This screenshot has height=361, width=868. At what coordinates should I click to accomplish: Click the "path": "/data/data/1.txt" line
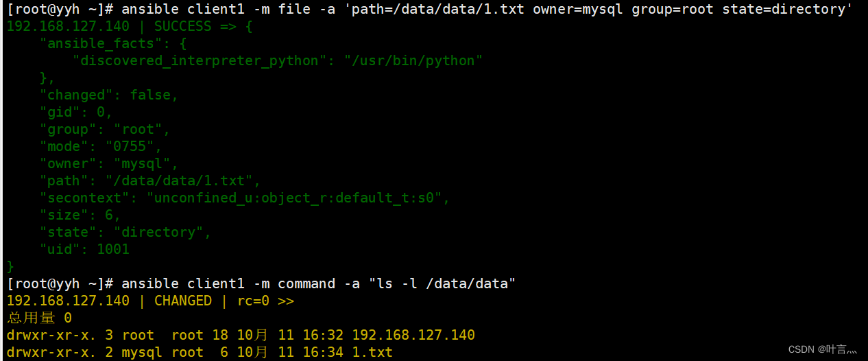pyautogui.click(x=151, y=180)
